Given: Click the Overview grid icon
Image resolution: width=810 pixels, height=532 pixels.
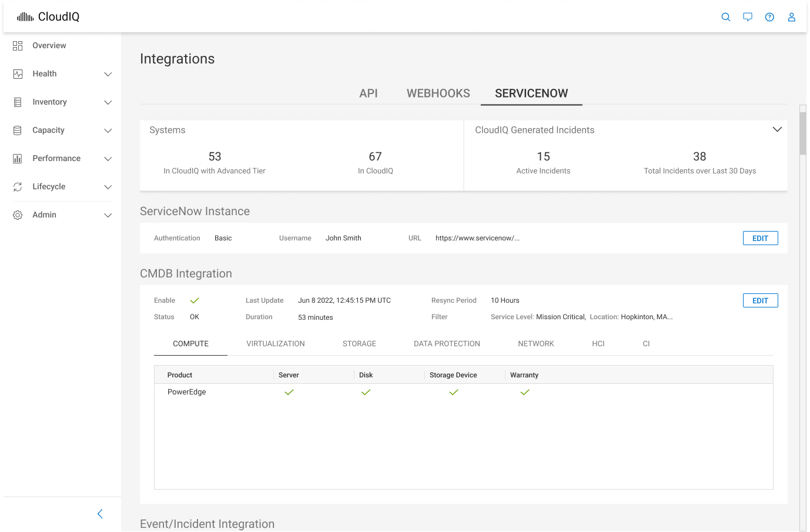Looking at the screenshot, I should pyautogui.click(x=18, y=46).
